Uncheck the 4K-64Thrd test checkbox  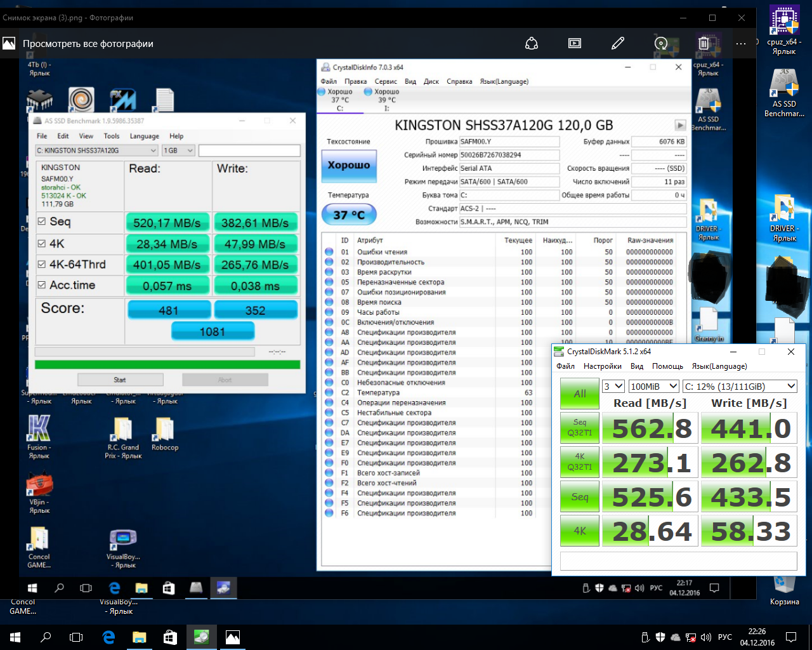(42, 264)
